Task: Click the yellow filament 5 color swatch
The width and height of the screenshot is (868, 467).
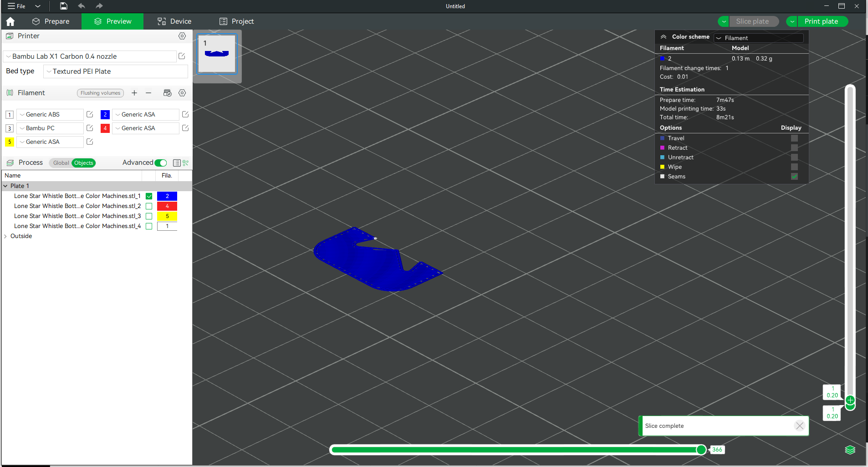Action: click(x=10, y=142)
